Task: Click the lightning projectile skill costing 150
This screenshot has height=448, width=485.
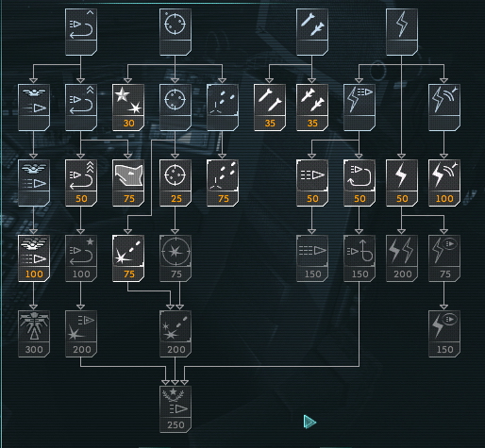Action: pos(444,334)
